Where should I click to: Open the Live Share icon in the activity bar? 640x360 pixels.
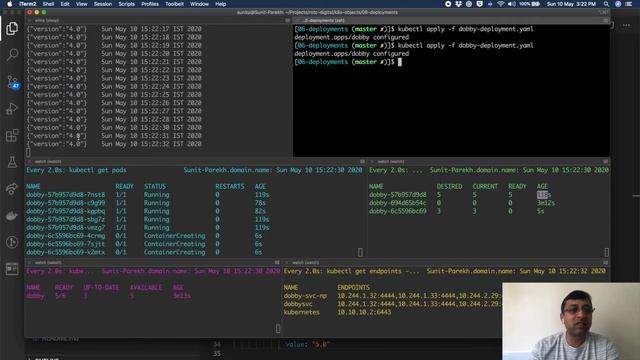pyautogui.click(x=12, y=189)
